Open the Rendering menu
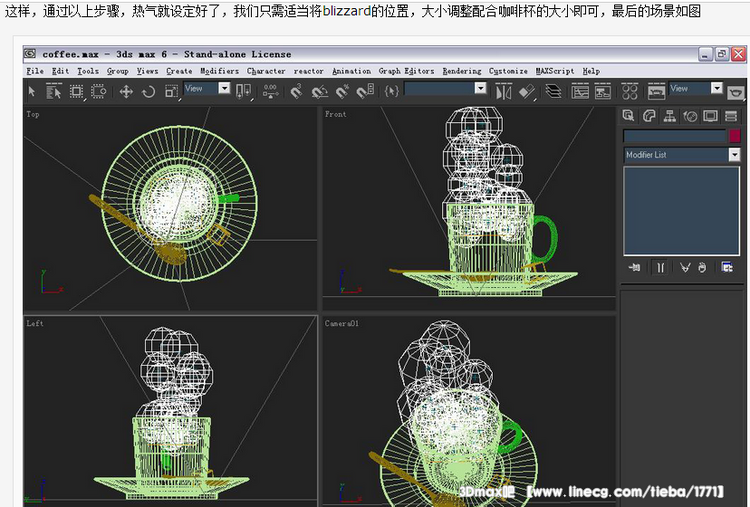The height and width of the screenshot is (507, 750). click(x=461, y=71)
